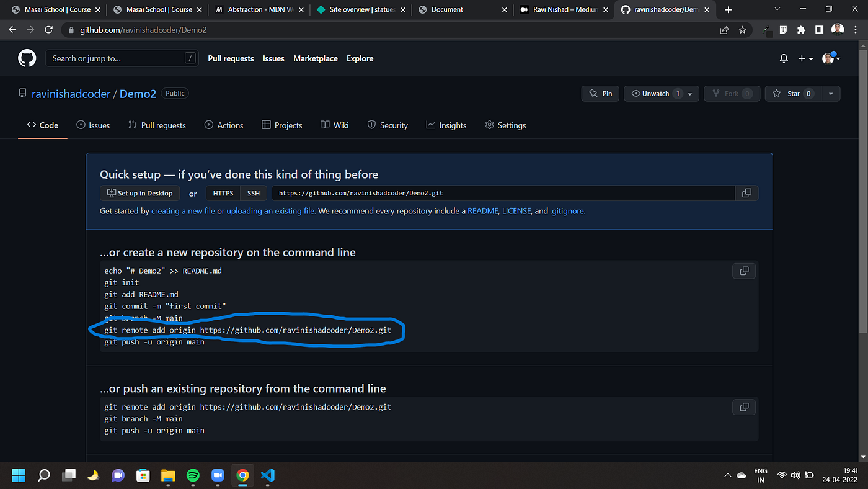Click the GitHub logo home icon
This screenshot has width=868, height=489.
[x=27, y=58]
